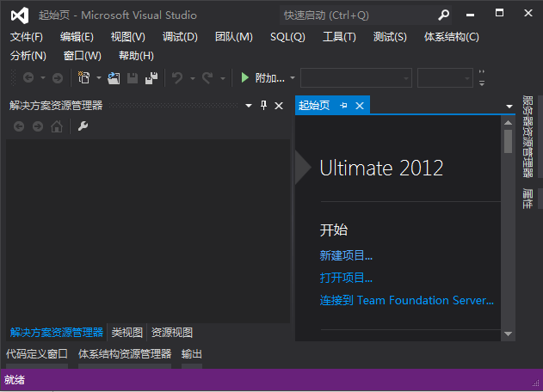Open the solution configurations combo box
This screenshot has height=392, width=543.
point(356,78)
